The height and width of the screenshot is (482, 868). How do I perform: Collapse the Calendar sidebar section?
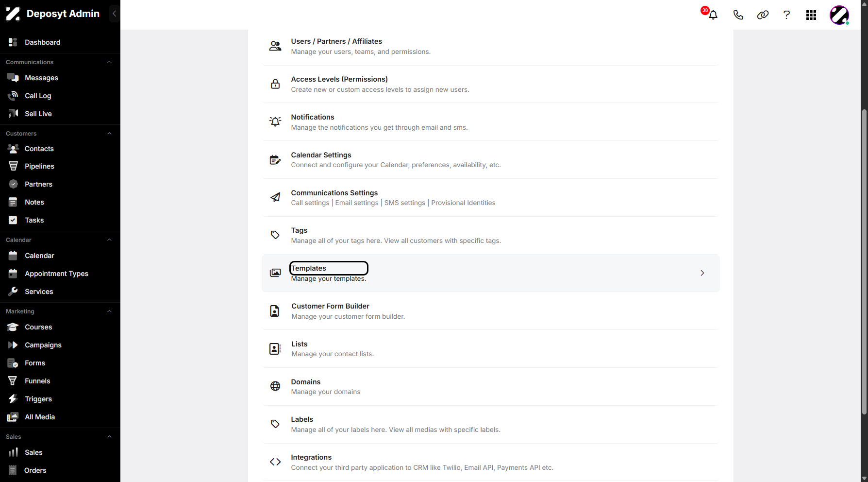(x=109, y=240)
